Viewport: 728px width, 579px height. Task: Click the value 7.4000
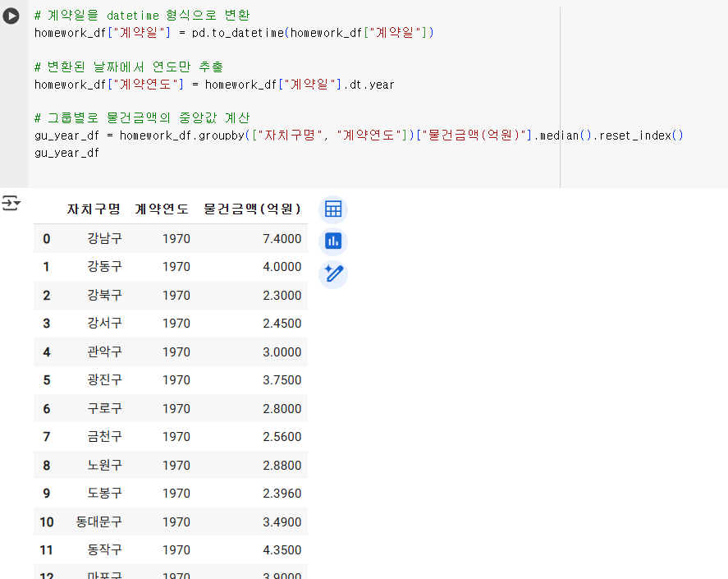(282, 239)
